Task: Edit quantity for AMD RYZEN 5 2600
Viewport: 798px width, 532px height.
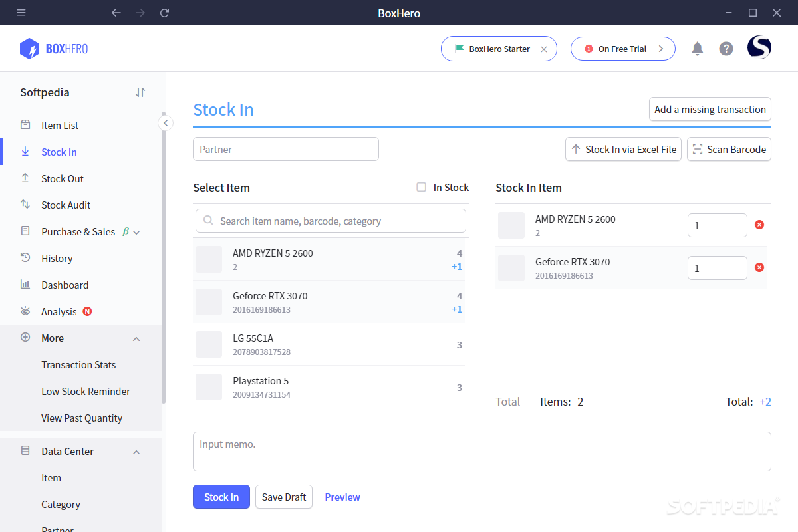Action: click(718, 225)
